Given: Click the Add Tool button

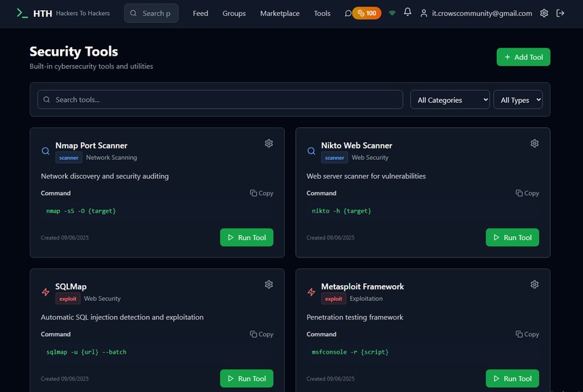Looking at the screenshot, I should (x=524, y=57).
